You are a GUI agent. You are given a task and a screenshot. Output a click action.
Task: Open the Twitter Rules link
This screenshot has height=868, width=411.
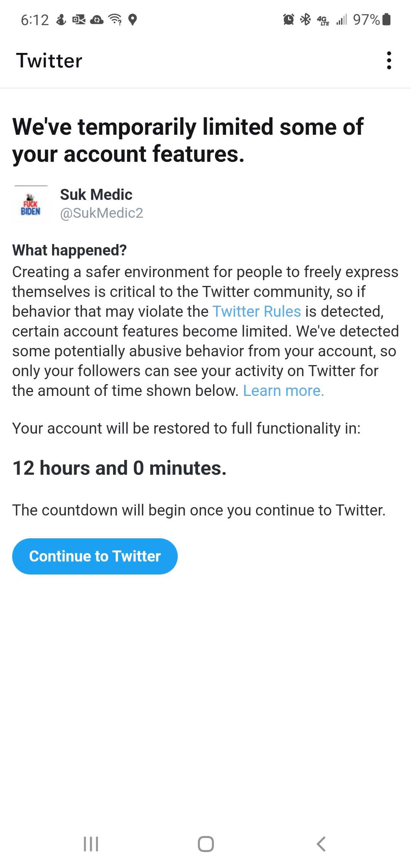point(256,311)
